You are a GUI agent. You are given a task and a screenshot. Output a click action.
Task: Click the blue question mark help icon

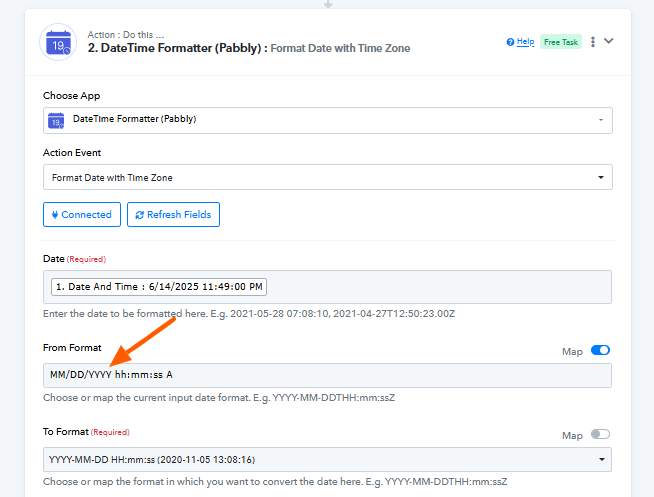[x=510, y=42]
